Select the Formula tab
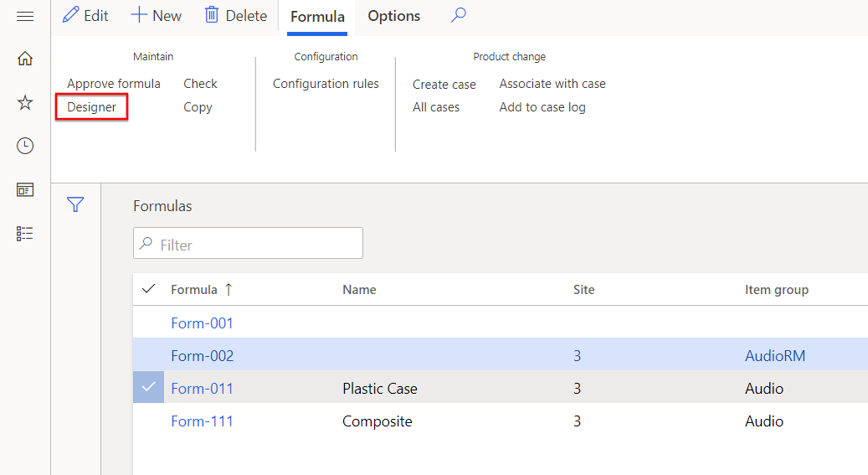The image size is (868, 475). (317, 17)
